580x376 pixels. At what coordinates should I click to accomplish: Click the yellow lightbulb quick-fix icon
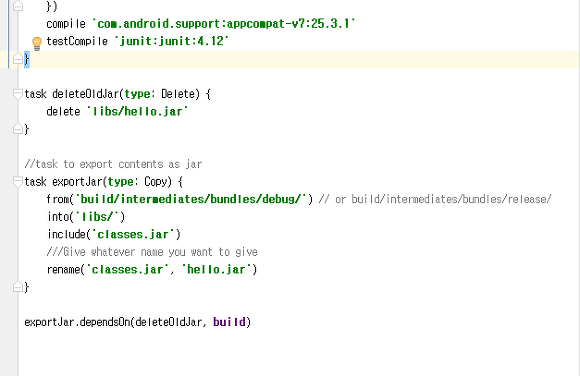[x=37, y=44]
